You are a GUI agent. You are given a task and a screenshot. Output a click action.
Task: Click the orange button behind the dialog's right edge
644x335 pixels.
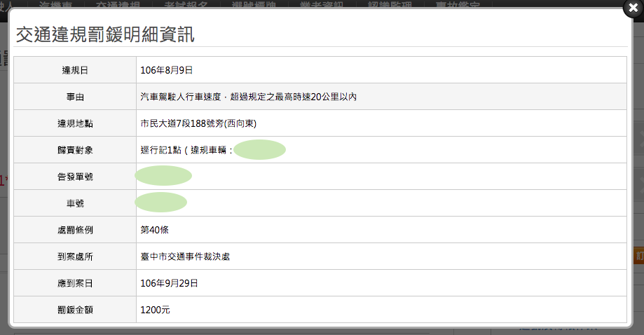click(638, 256)
